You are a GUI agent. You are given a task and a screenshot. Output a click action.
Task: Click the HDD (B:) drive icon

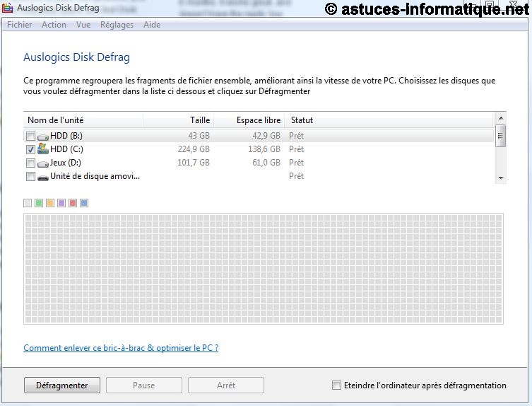click(x=43, y=137)
